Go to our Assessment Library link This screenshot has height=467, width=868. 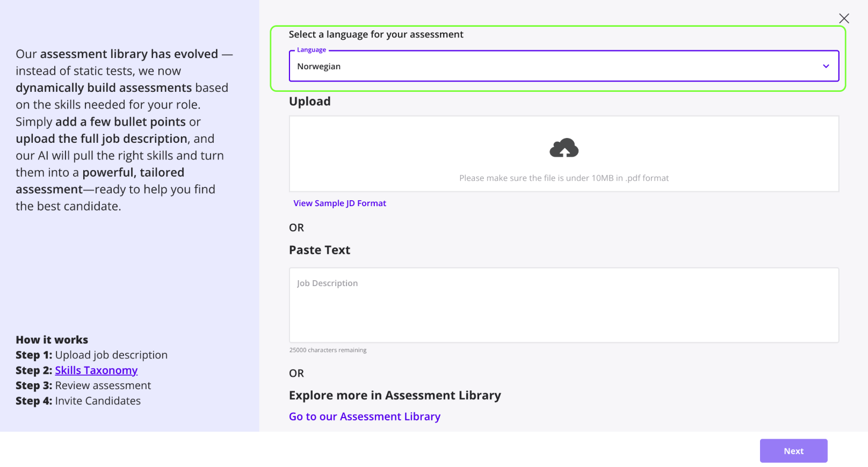tap(364, 417)
